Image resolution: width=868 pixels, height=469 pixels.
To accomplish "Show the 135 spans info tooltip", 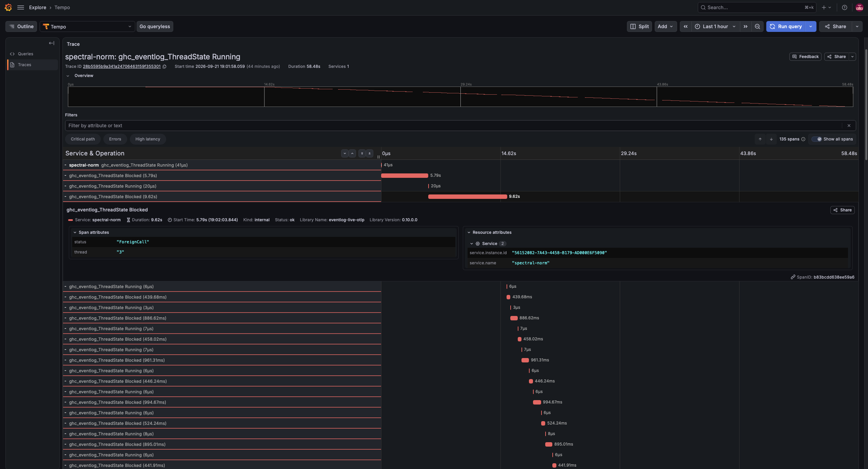I will pos(803,139).
